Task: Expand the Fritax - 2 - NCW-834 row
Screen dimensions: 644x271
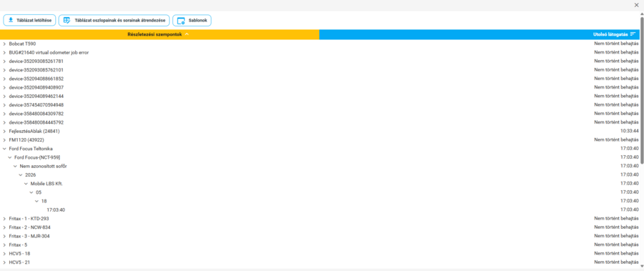Action: pyautogui.click(x=4, y=227)
